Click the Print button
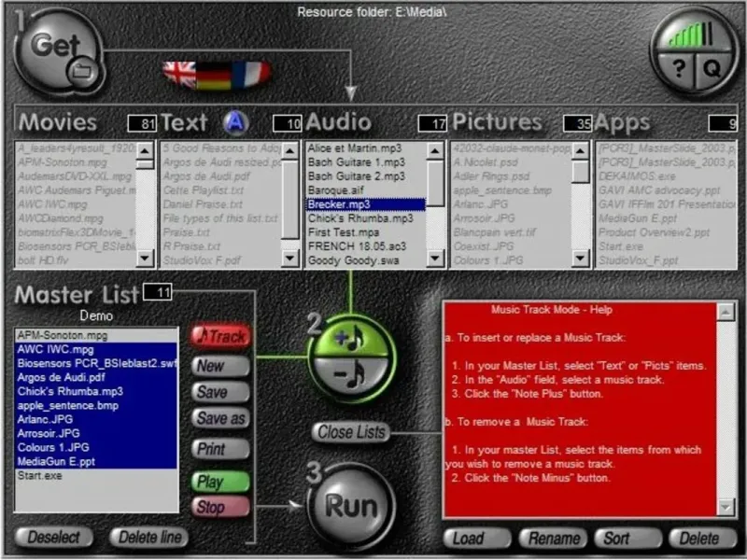The width and height of the screenshot is (747, 560). (221, 449)
